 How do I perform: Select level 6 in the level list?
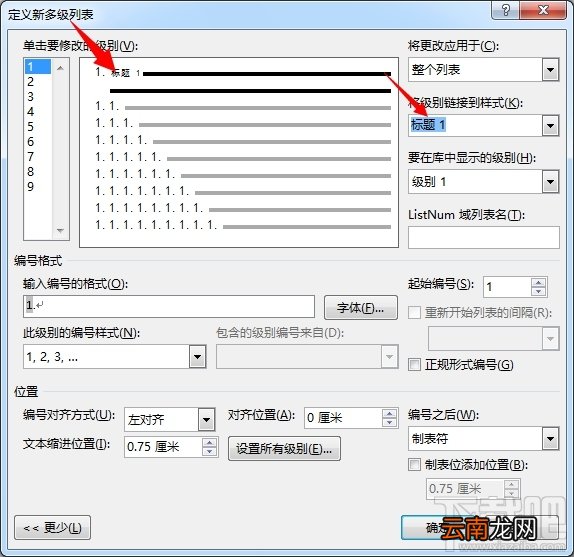point(37,142)
